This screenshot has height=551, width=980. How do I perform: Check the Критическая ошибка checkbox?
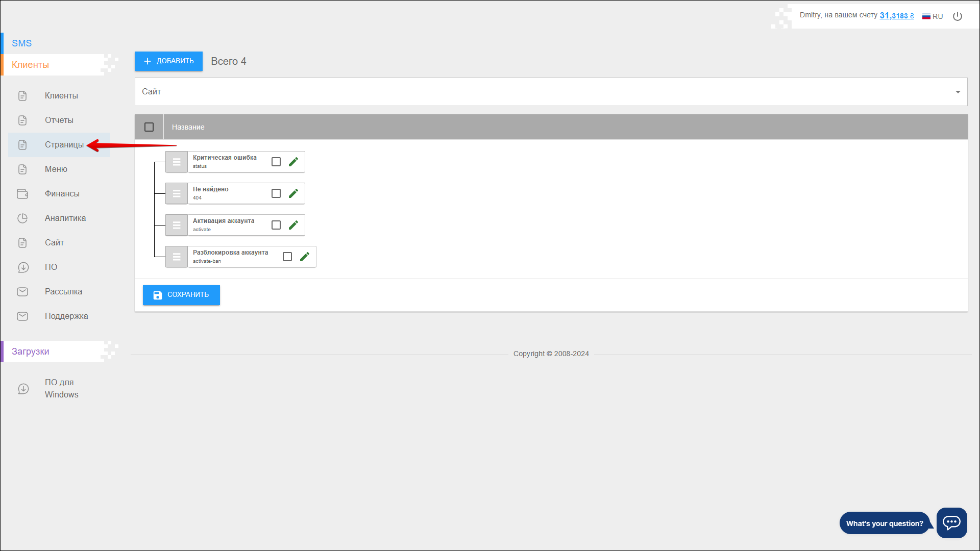click(276, 162)
